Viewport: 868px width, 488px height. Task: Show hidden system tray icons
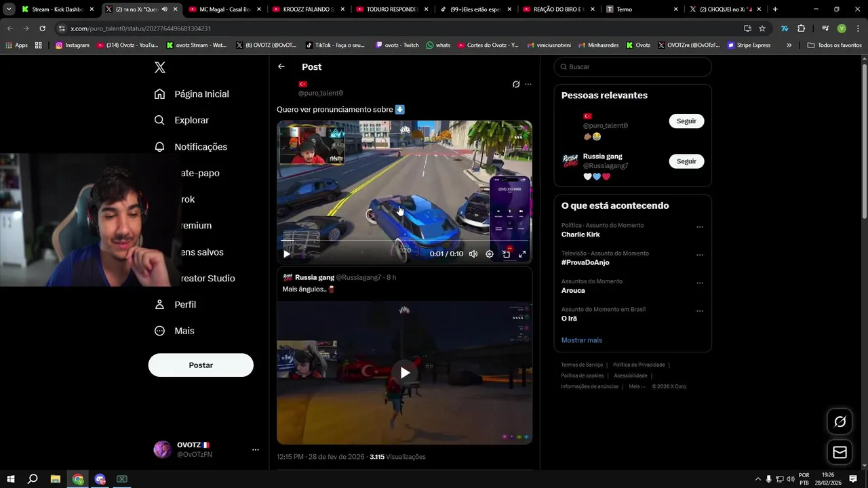[757, 479]
